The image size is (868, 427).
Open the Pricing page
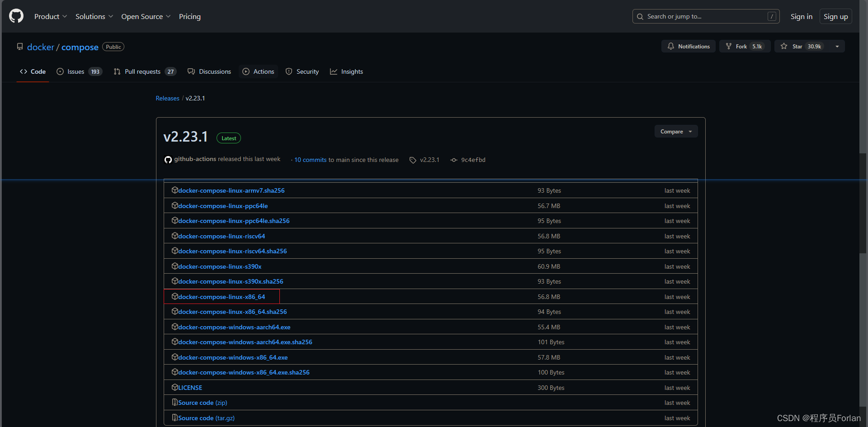(189, 17)
